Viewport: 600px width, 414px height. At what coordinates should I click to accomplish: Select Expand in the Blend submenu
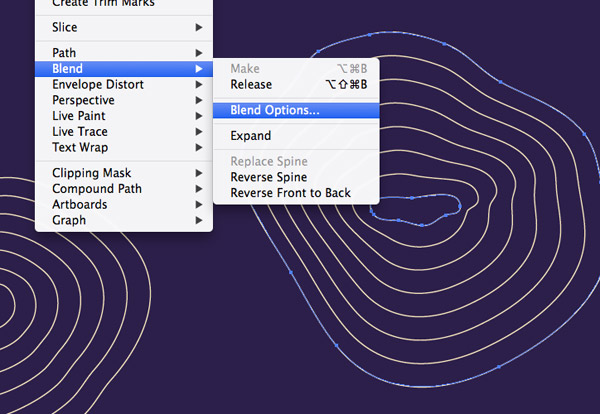point(251,136)
